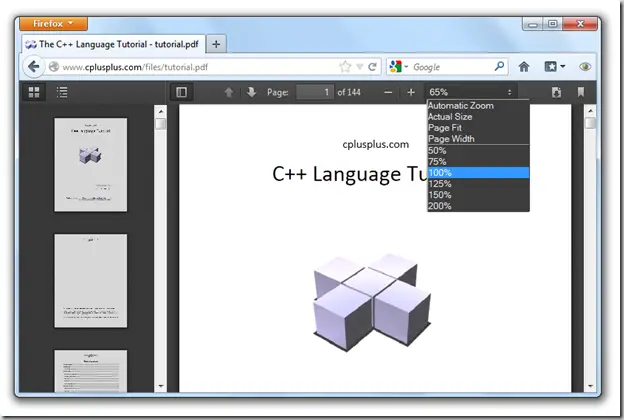Image resolution: width=624 pixels, height=420 pixels.
Task: Click the thumbnail sidebar scrollbar thumb
Action: click(161, 124)
